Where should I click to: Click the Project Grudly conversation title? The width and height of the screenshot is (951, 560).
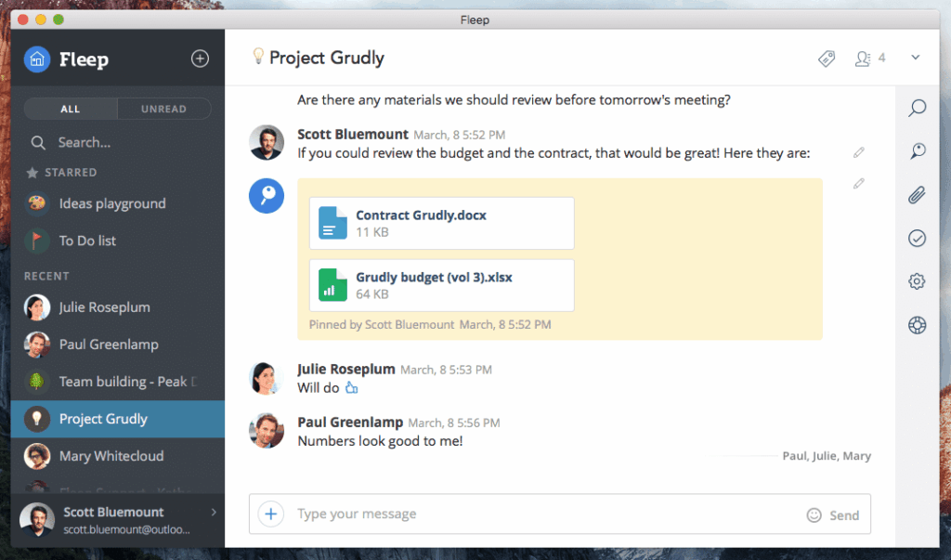pyautogui.click(x=327, y=58)
